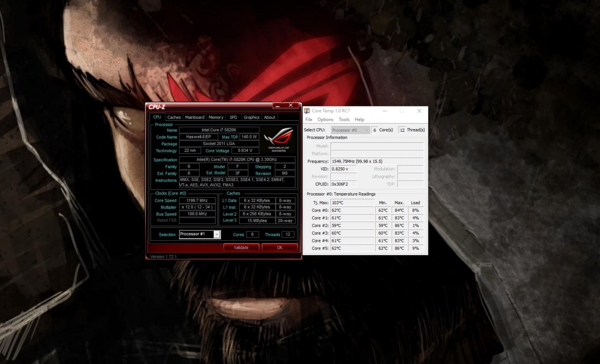Click the Level 2 cache value 6 x 256 KBytes
This screenshot has width=600, height=364.
click(257, 214)
